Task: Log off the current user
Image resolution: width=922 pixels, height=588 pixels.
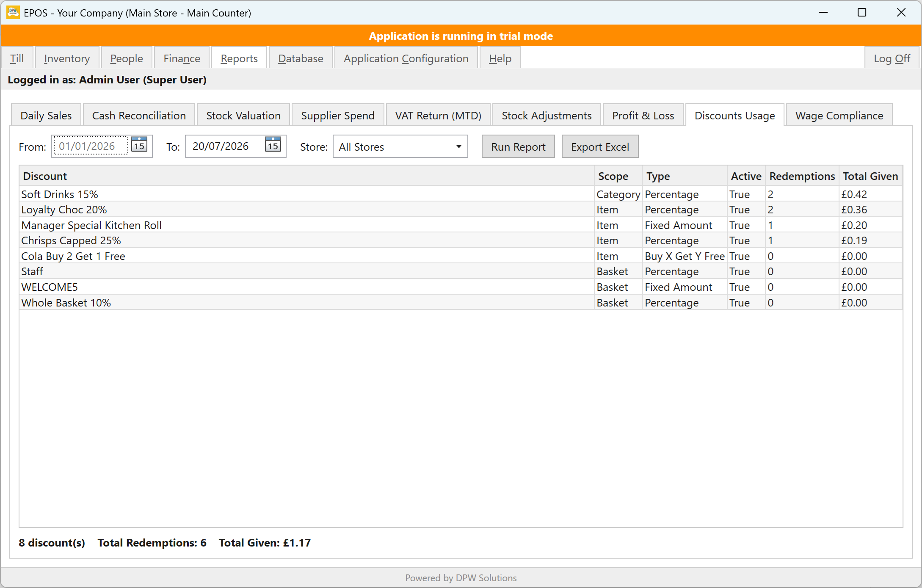Action: [x=892, y=58]
